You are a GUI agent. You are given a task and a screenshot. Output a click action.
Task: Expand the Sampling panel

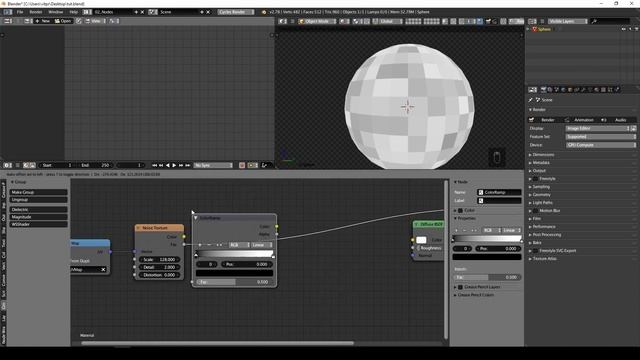[x=541, y=187]
